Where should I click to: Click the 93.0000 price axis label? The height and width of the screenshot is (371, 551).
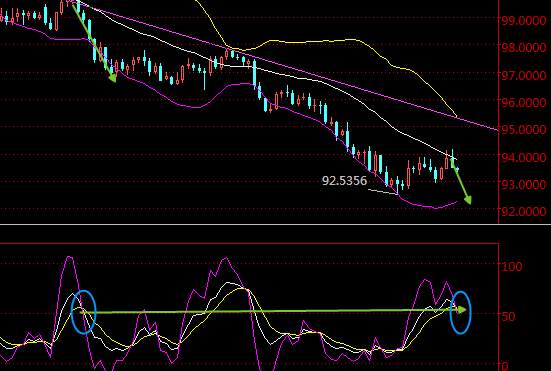[524, 184]
